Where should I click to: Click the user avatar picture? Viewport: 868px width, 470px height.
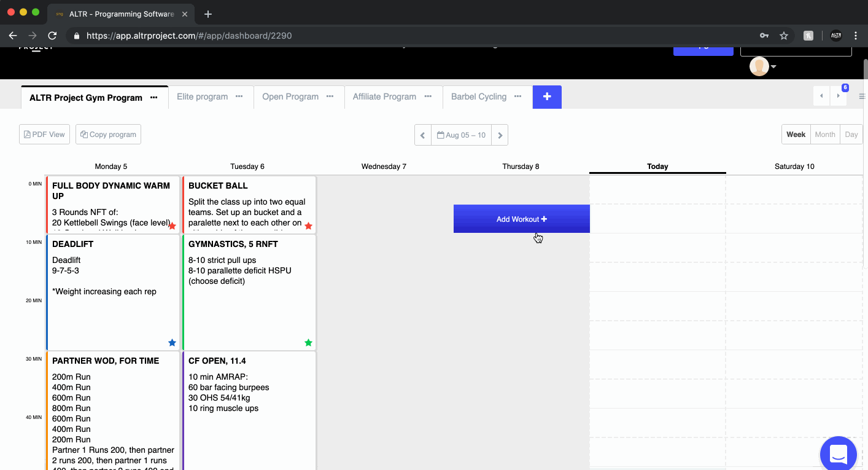(759, 66)
